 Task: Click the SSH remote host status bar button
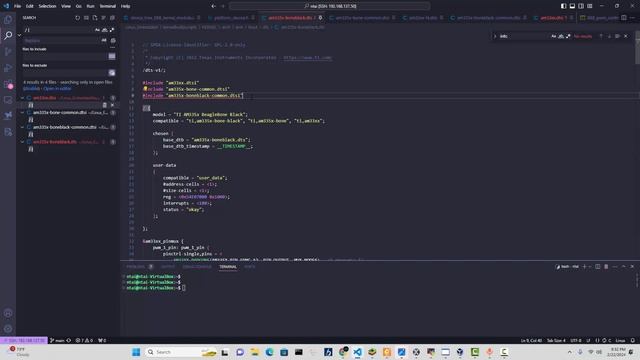click(x=24, y=340)
